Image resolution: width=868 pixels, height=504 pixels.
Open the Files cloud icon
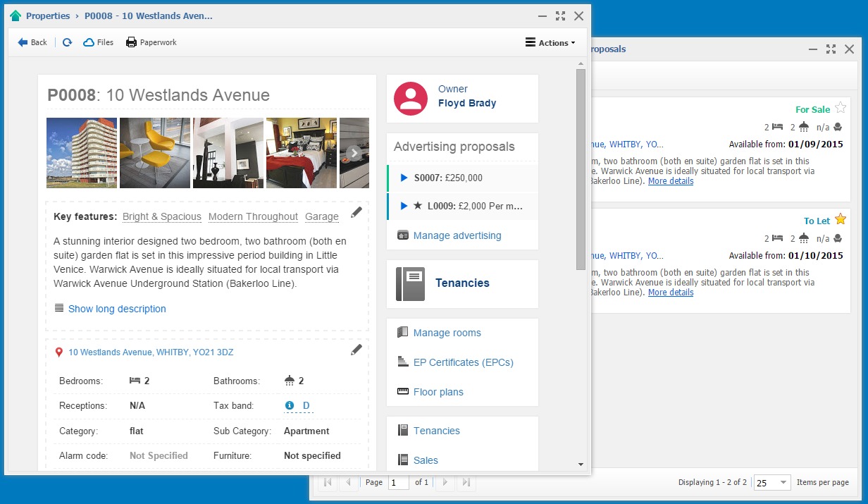point(89,42)
